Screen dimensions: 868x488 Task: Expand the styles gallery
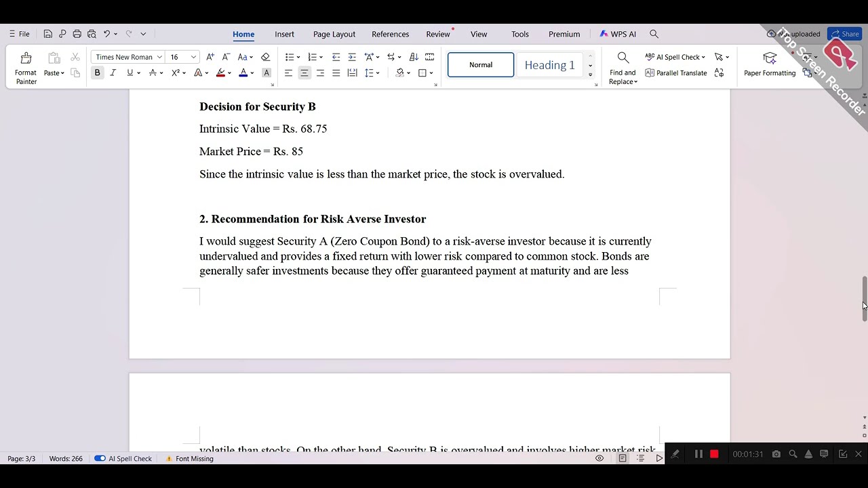(x=590, y=75)
